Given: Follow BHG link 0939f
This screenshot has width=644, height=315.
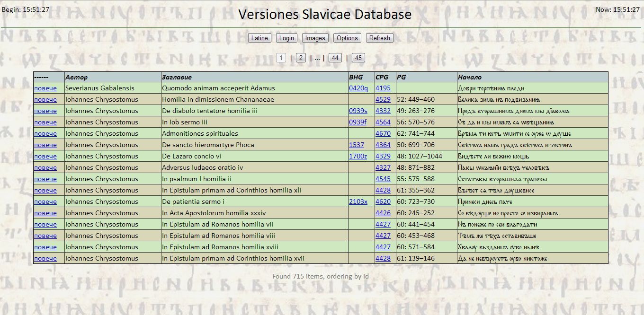Looking at the screenshot, I should pos(358,122).
